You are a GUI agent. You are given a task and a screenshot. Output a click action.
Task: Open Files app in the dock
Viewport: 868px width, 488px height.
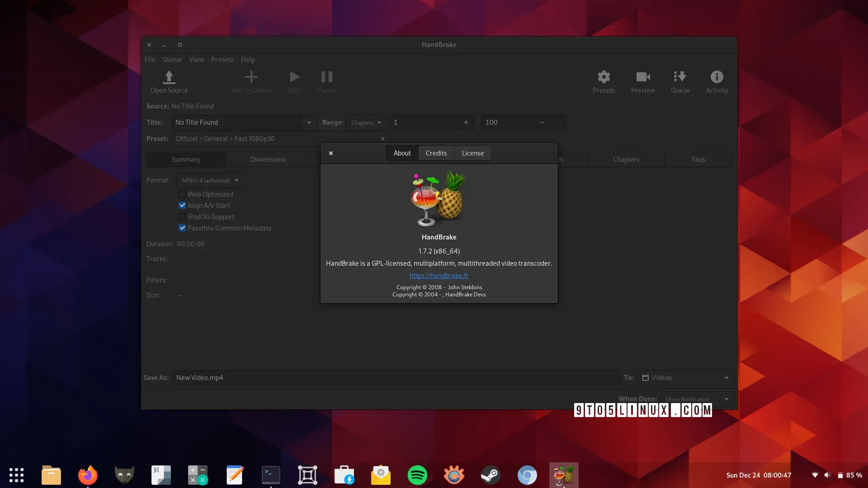tap(51, 475)
